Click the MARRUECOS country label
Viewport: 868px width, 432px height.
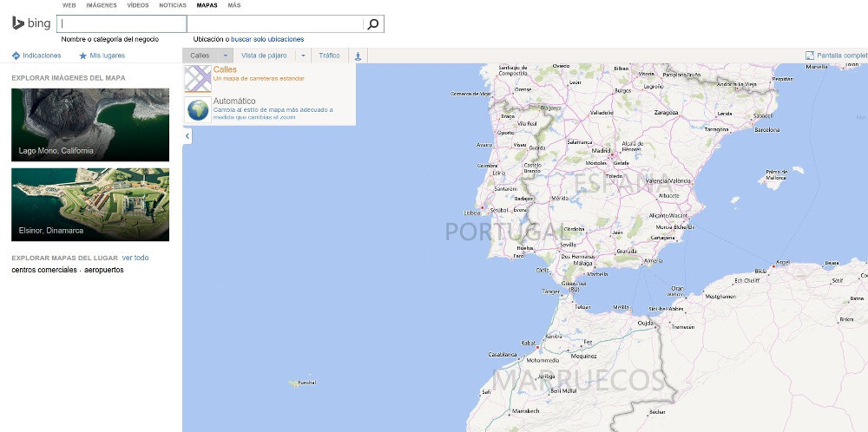(x=578, y=381)
